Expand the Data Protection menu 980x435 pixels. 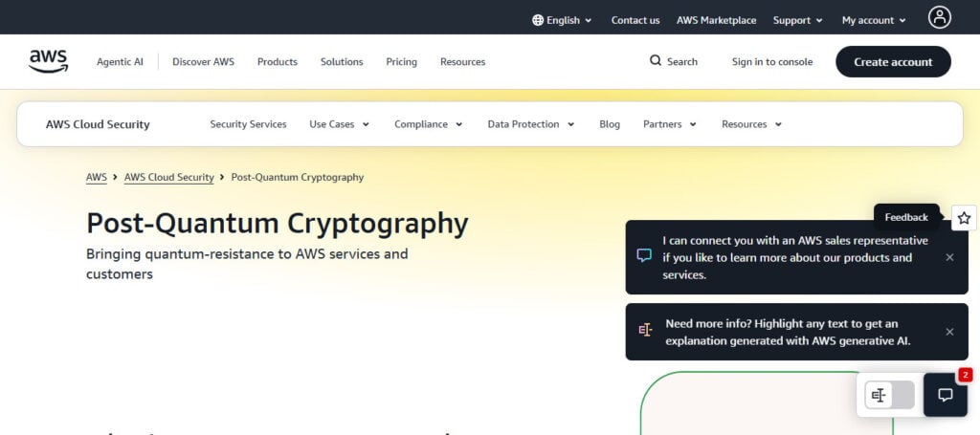[530, 124]
